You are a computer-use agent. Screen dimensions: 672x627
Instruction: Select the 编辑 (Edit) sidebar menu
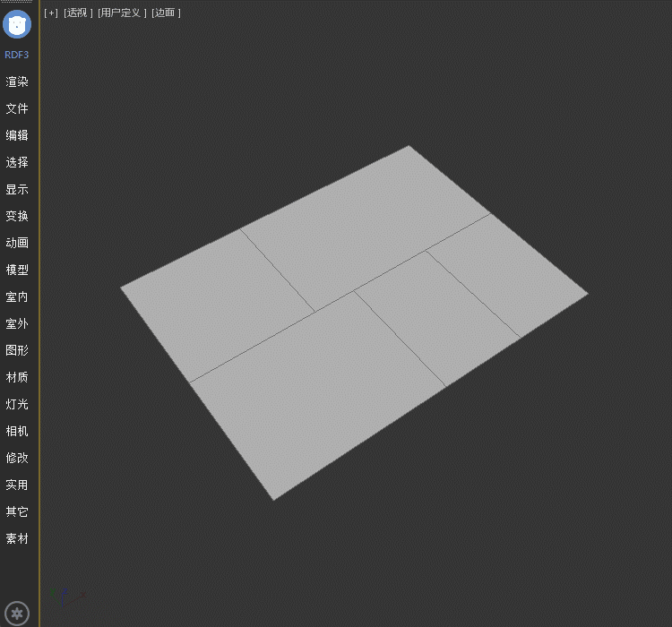tap(17, 135)
